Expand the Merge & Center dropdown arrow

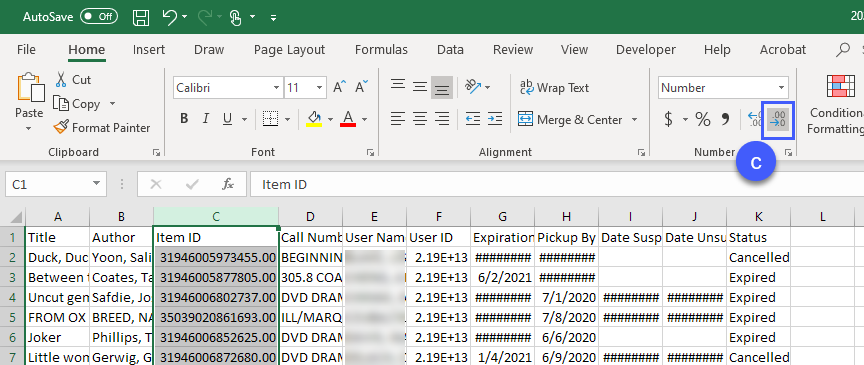click(634, 120)
